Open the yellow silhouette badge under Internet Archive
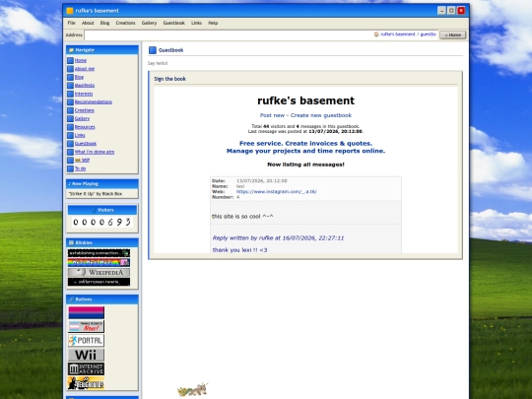Viewport: 532px width, 399px height. click(x=86, y=383)
